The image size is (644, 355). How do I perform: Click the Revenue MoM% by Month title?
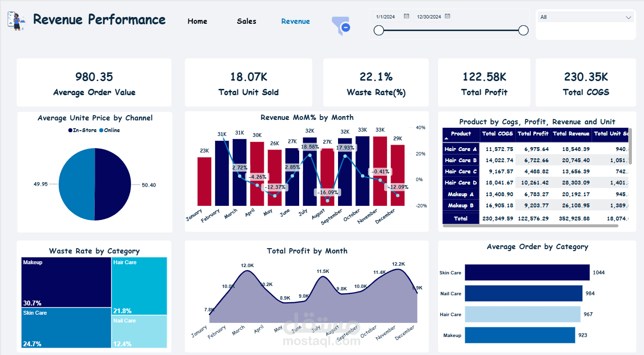pyautogui.click(x=307, y=118)
